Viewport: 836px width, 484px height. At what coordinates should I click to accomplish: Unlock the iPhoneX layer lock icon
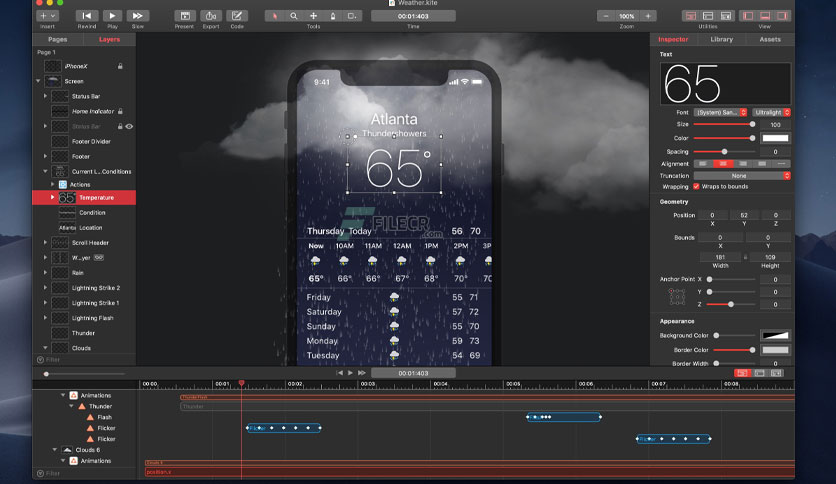pos(120,66)
